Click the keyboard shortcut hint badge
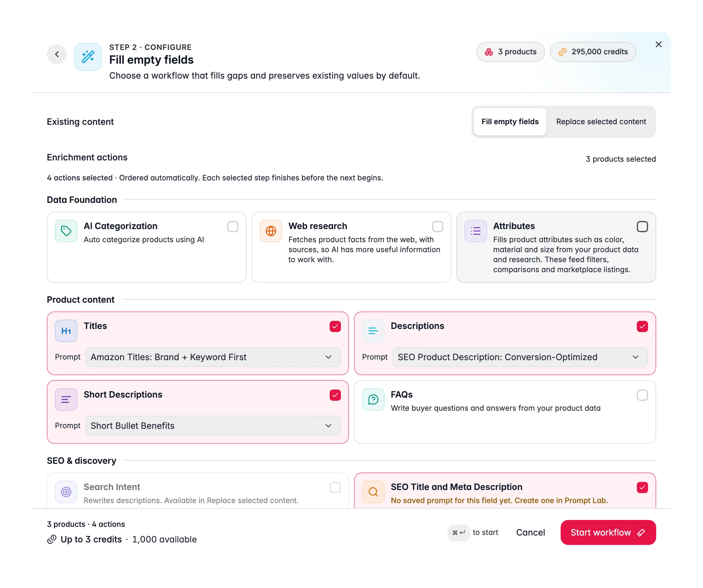This screenshot has width=703, height=588. pos(459,532)
